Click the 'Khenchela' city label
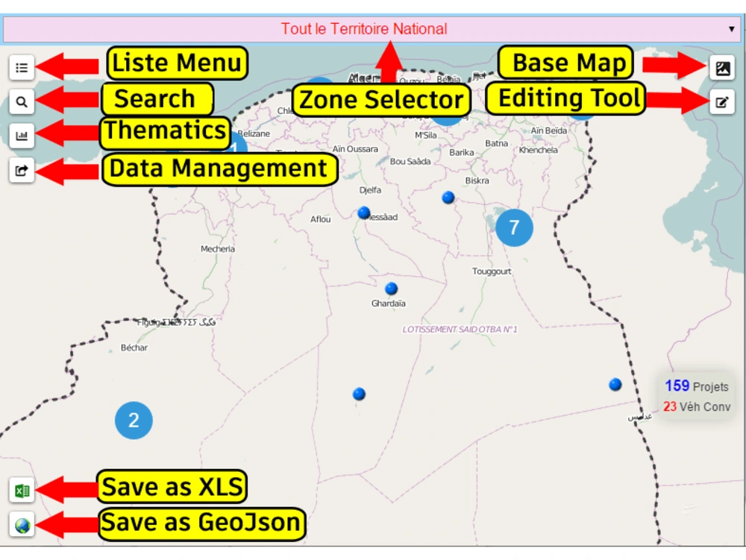 (x=538, y=150)
